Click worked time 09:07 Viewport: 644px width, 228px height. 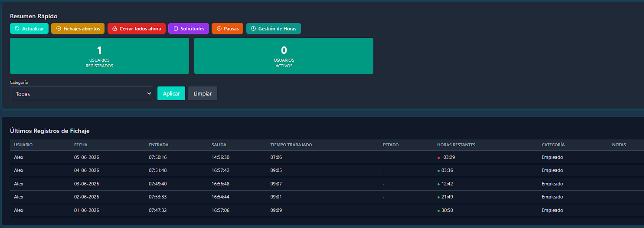(x=276, y=184)
